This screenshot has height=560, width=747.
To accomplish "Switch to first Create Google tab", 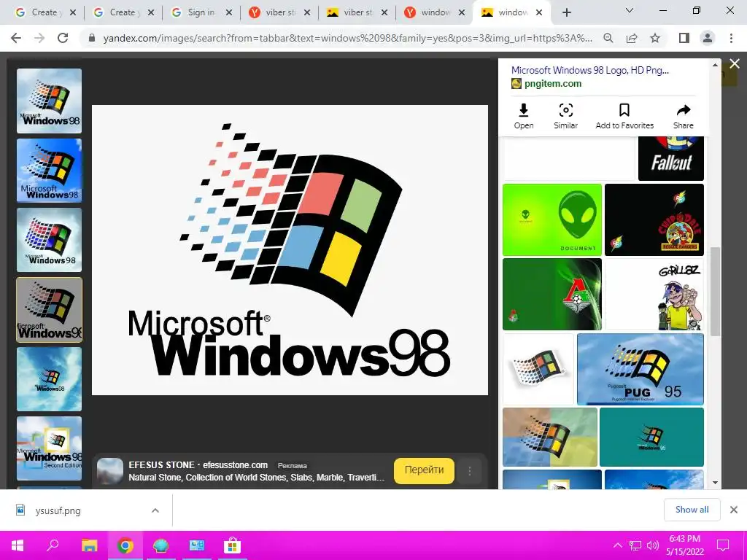I will coord(45,12).
